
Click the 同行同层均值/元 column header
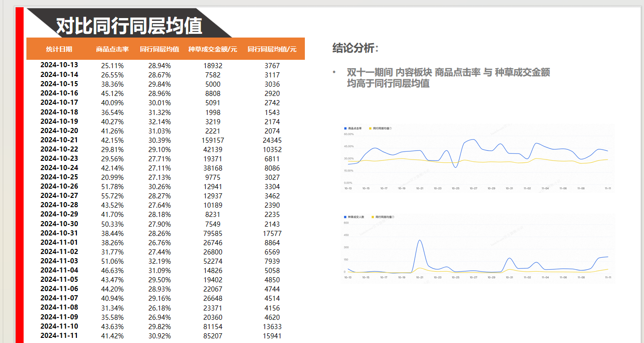(x=272, y=49)
